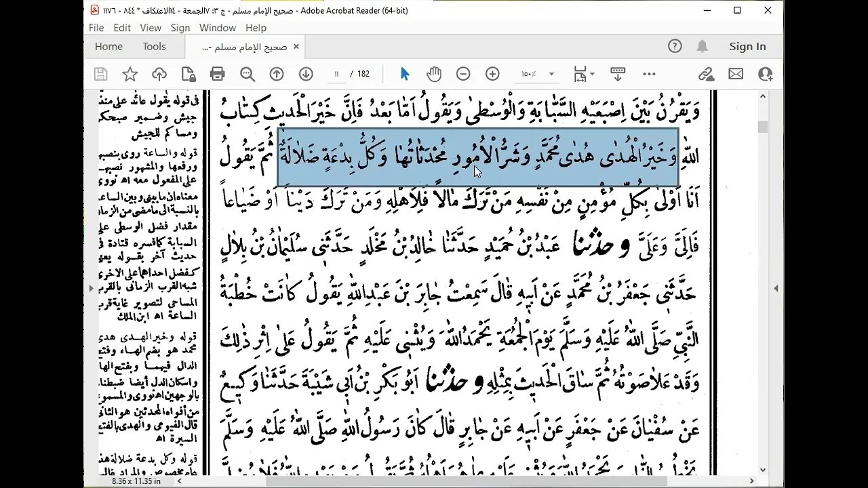Click the share with others icon
Screen dimensions: 868x488
tap(766, 74)
